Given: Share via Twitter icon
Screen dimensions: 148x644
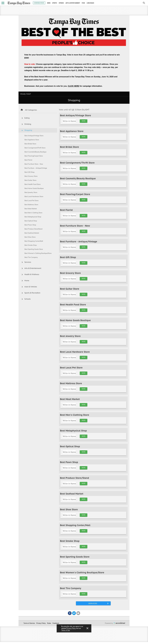Looking at the screenshot, I should pos(74,613).
